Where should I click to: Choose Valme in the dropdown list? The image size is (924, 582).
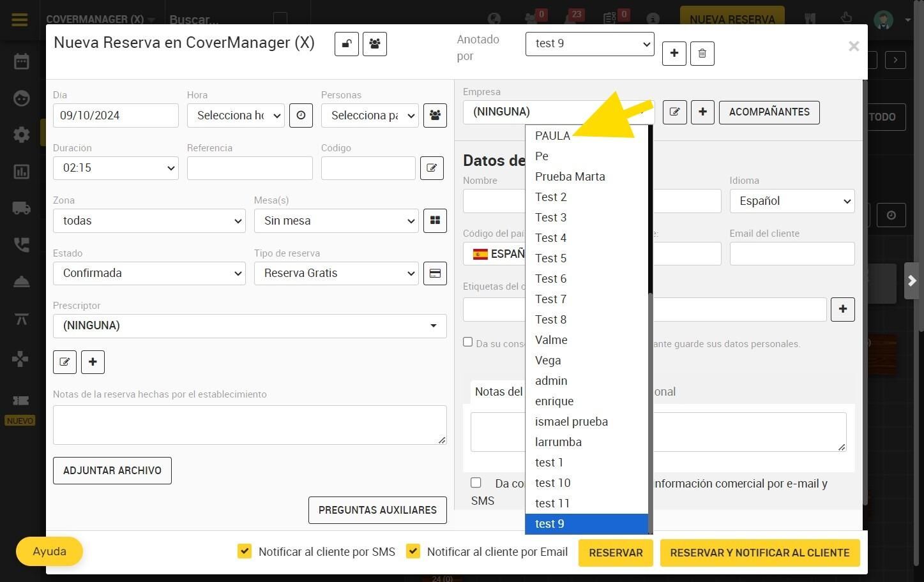pos(587,340)
